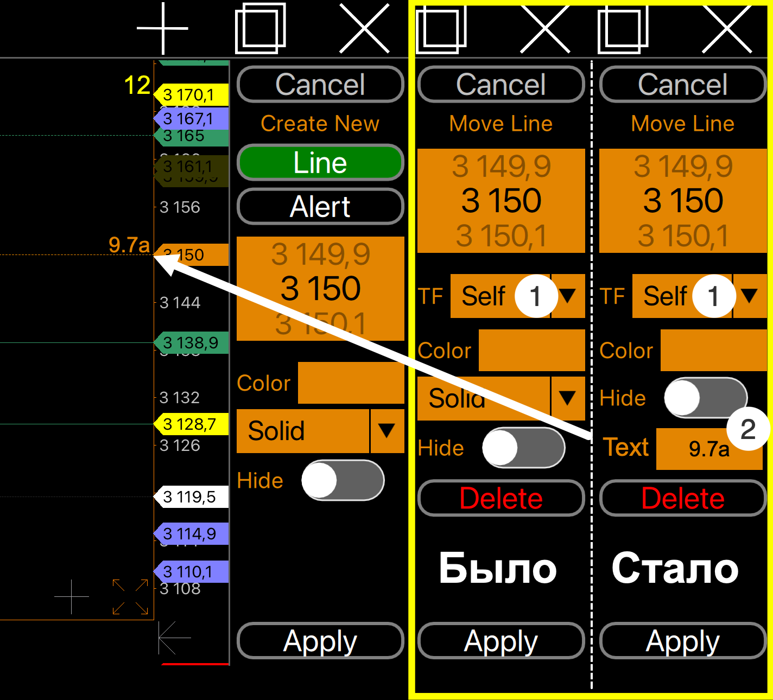
Task: Close the Create New panel with the X
Action: (x=365, y=28)
